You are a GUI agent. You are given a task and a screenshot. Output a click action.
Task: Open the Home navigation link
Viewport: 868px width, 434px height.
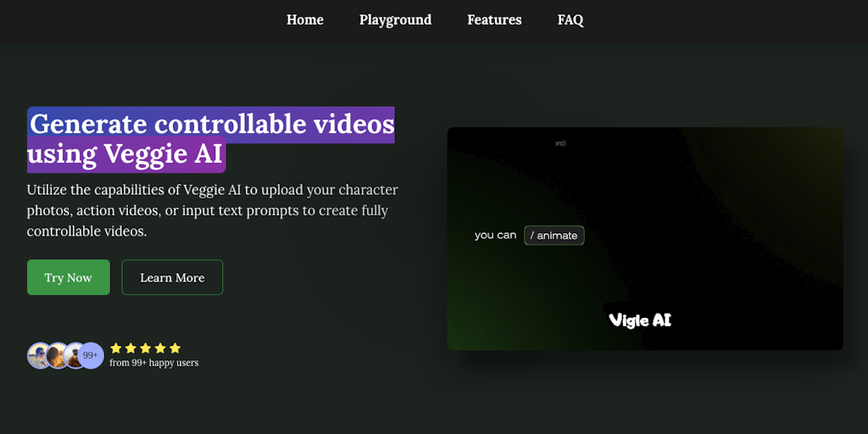tap(304, 19)
